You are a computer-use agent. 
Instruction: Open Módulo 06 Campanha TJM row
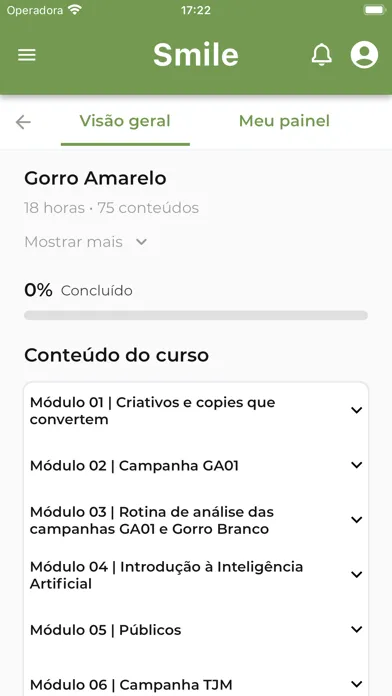pyautogui.click(x=196, y=684)
